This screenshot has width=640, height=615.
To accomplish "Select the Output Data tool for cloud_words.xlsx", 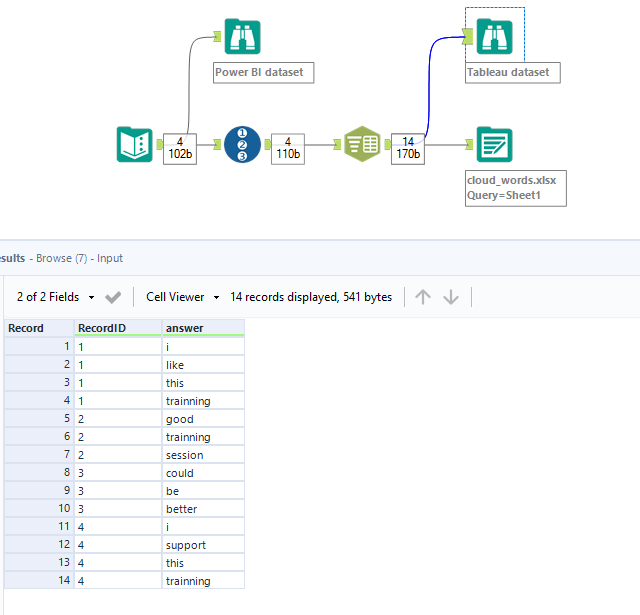I will point(494,144).
